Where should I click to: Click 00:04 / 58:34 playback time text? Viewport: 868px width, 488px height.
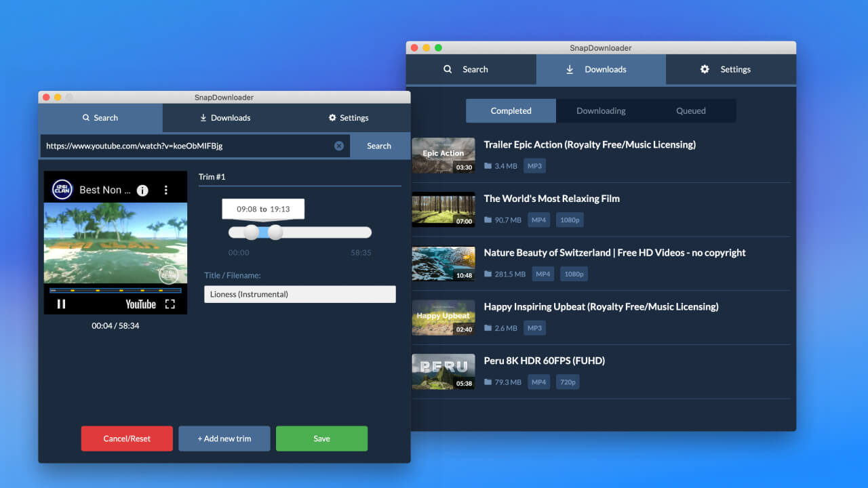(115, 326)
